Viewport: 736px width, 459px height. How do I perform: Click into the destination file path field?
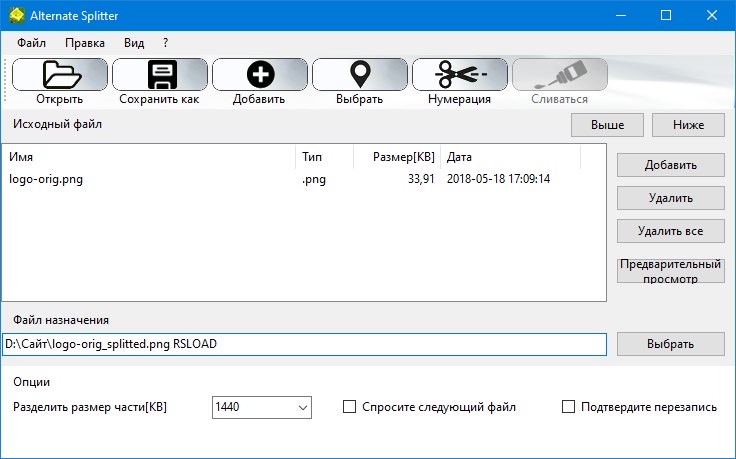click(304, 344)
